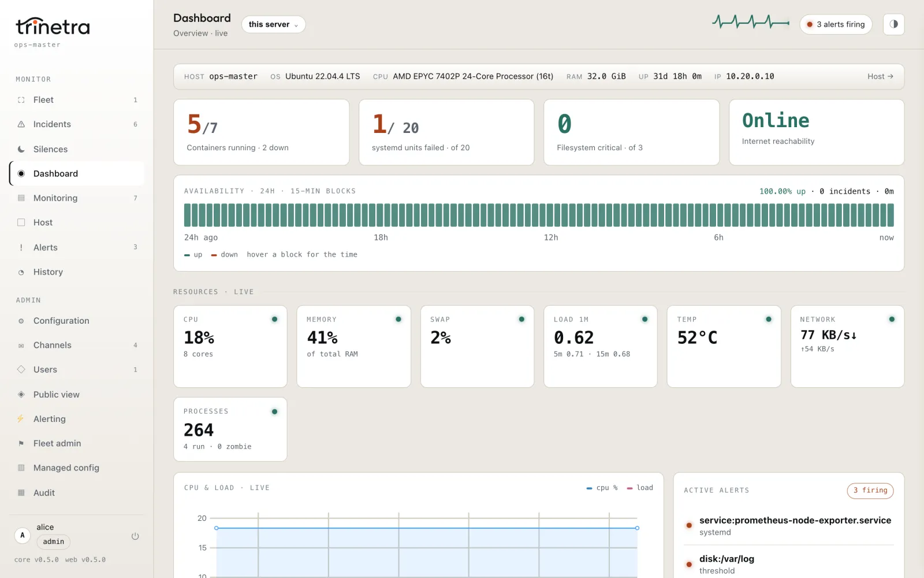Image resolution: width=924 pixels, height=578 pixels.
Task: Open Channels admin page
Action: pos(77,345)
